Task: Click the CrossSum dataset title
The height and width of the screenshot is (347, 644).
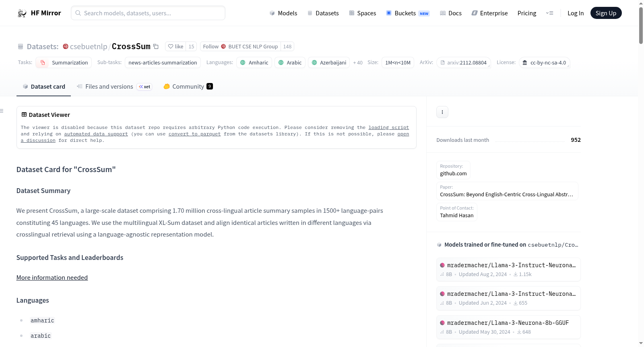Action: (131, 46)
